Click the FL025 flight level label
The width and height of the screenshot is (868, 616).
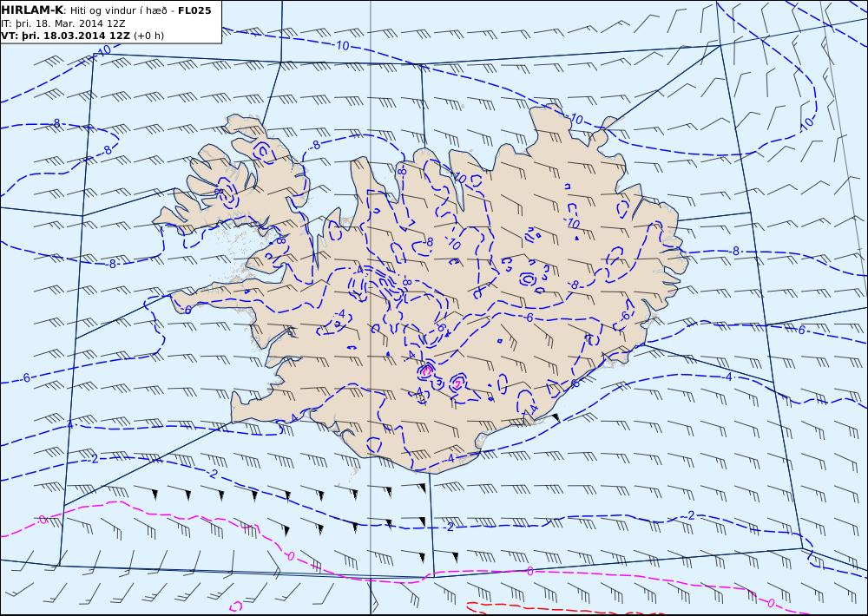tap(194, 10)
